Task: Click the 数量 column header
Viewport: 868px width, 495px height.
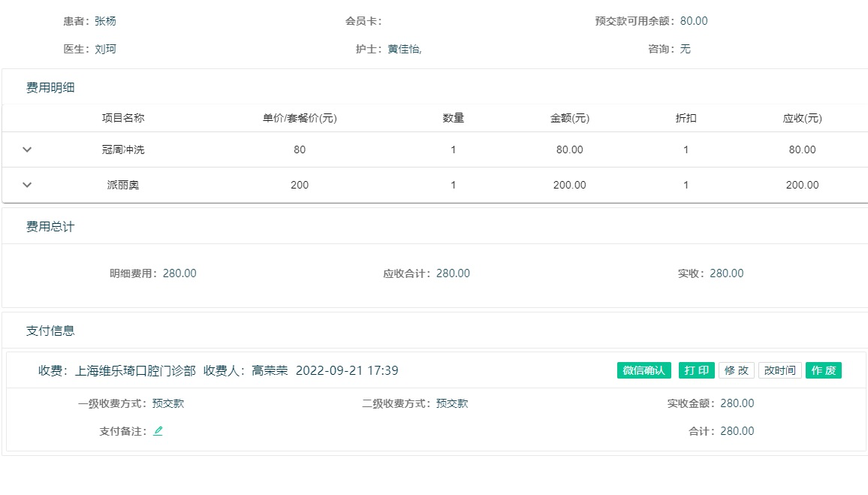Action: click(453, 118)
